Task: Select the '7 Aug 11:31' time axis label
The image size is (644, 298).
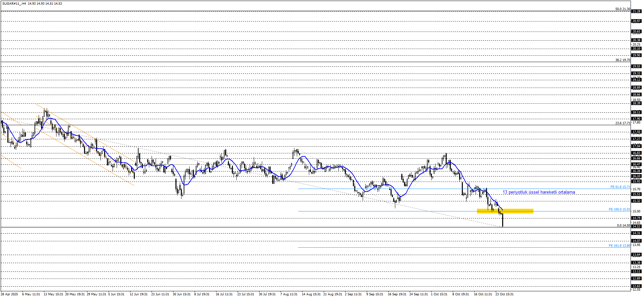Action: (289, 294)
